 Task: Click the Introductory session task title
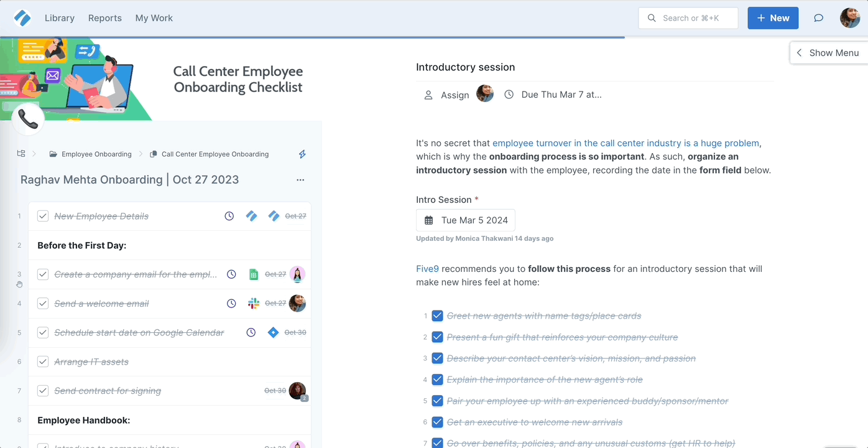click(x=466, y=67)
